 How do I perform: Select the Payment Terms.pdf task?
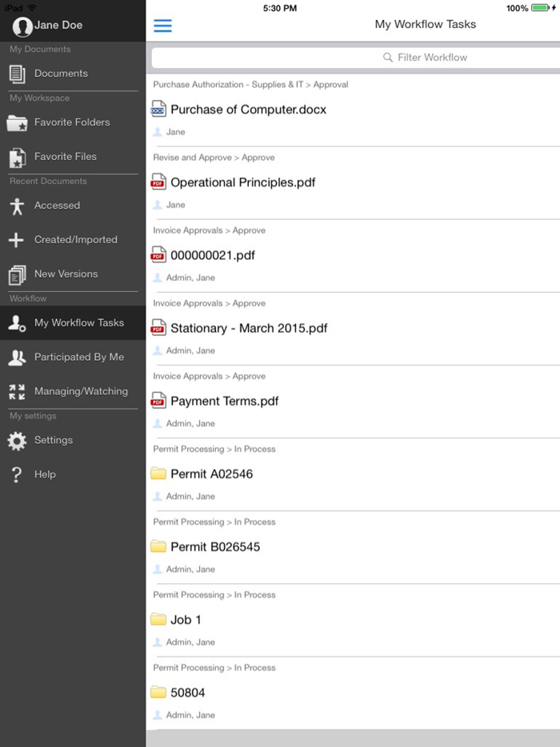224,401
